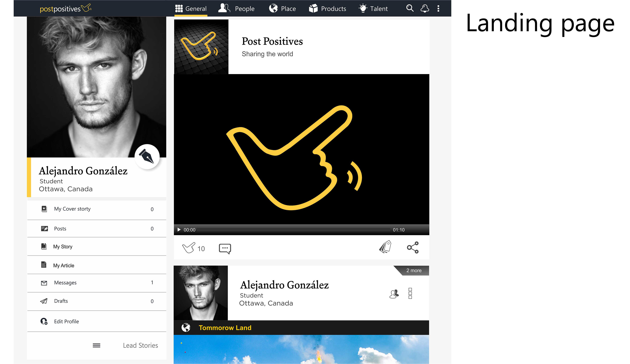Open the Talent tab
Viewport: 630px width, 364px height.
tap(373, 9)
